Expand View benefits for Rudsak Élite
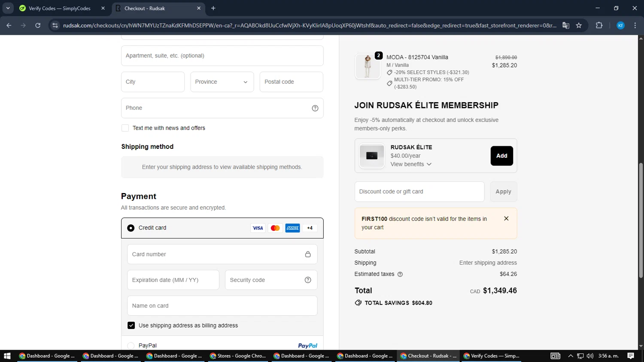The image size is (644, 362). pyautogui.click(x=411, y=164)
